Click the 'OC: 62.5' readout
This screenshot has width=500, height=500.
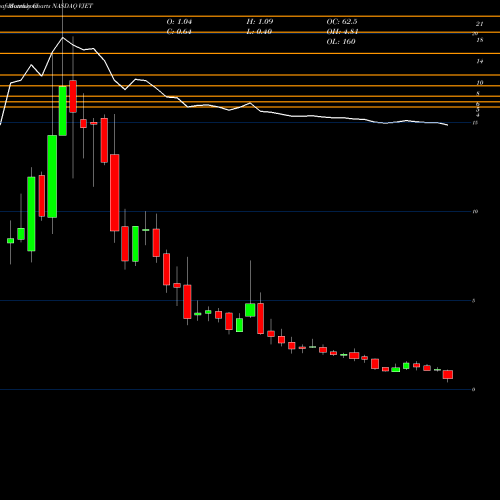(342, 22)
